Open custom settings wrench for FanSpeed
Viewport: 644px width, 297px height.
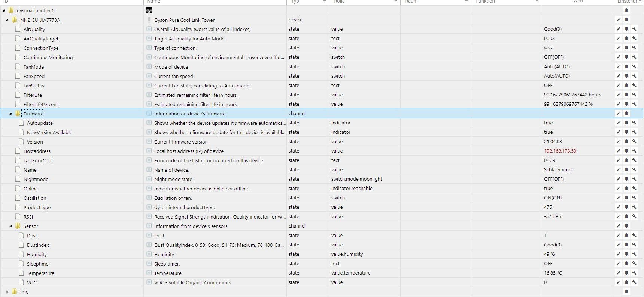click(x=634, y=76)
